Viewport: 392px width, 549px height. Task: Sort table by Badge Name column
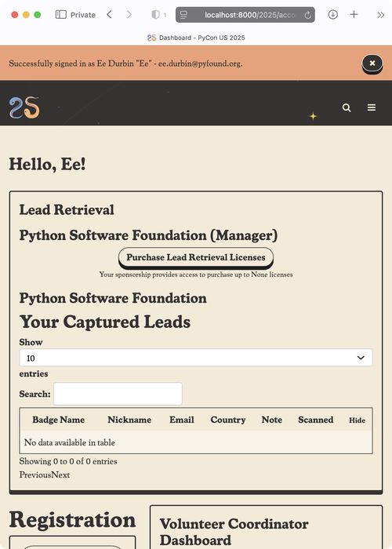tap(59, 420)
